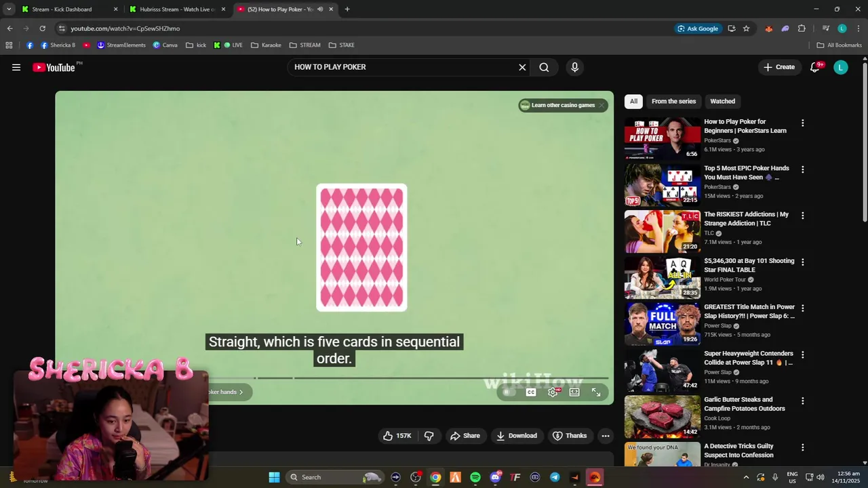The width and height of the screenshot is (868, 488).
Task: Switch to theater mode
Action: pos(574,392)
